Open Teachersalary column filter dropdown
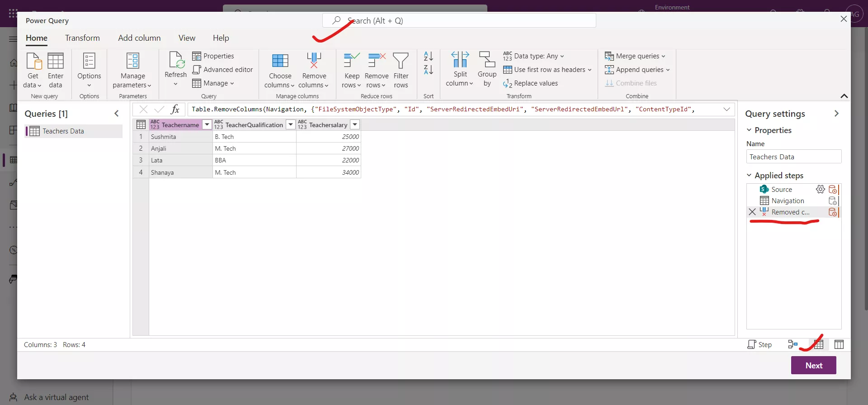This screenshot has height=405, width=868. [x=355, y=124]
